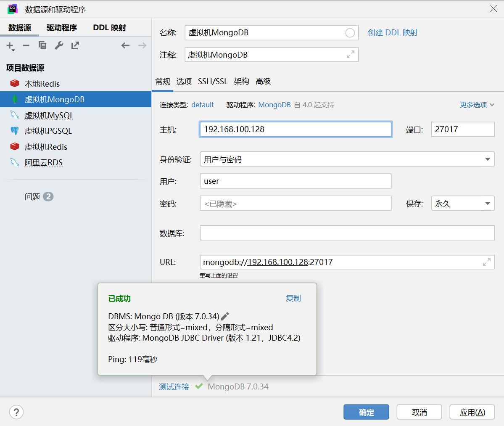Make data source global export icon

75,45
